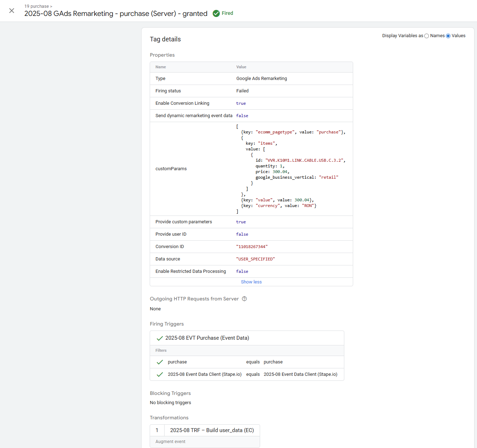
Task: Click checkmark next to Event Data Client filter
Action: pos(160,374)
